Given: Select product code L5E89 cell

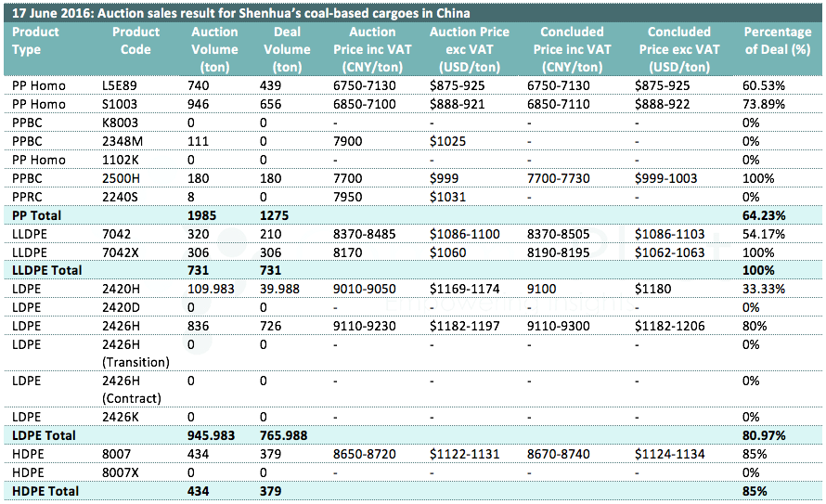Looking at the screenshot, I should (x=120, y=85).
